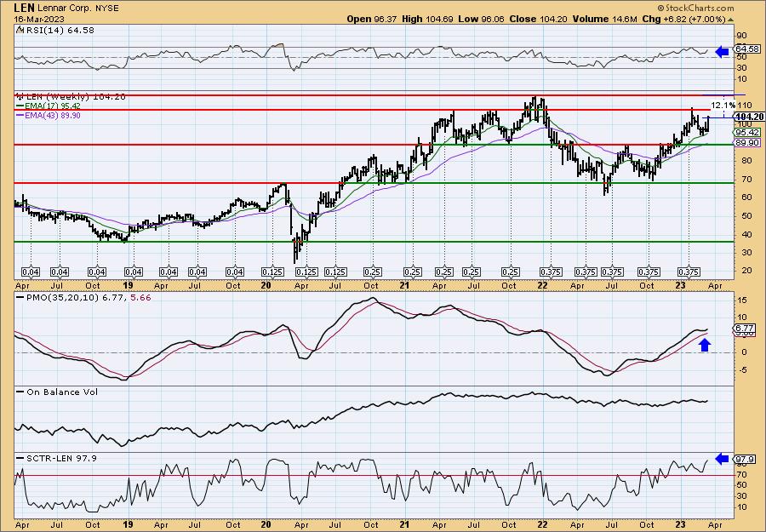The height and width of the screenshot is (532, 766).
Task: Click year 19 on the bottom time axis
Action: 129,524
